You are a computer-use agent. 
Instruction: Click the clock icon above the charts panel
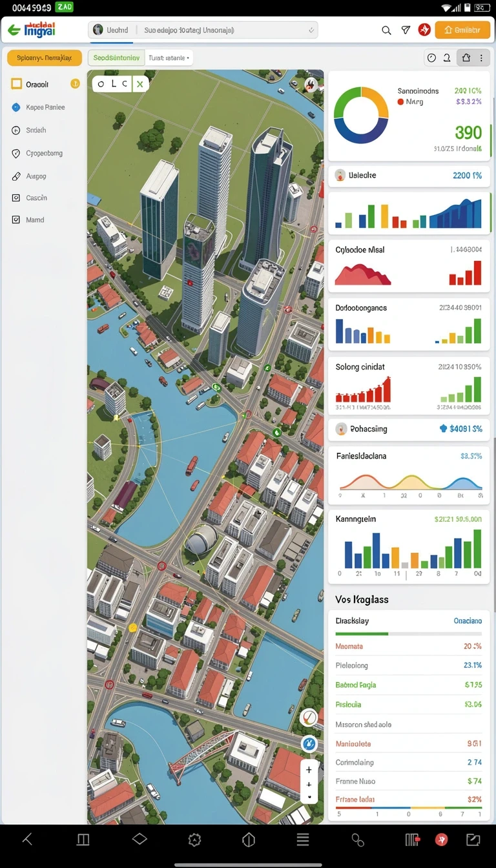pos(431,58)
